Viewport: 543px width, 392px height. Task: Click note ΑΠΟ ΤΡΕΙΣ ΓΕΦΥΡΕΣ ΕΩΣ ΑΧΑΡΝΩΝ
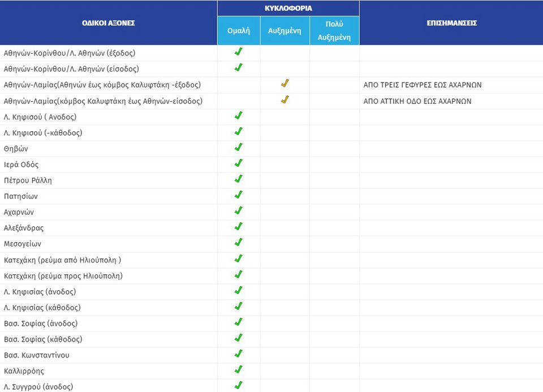[x=423, y=85]
